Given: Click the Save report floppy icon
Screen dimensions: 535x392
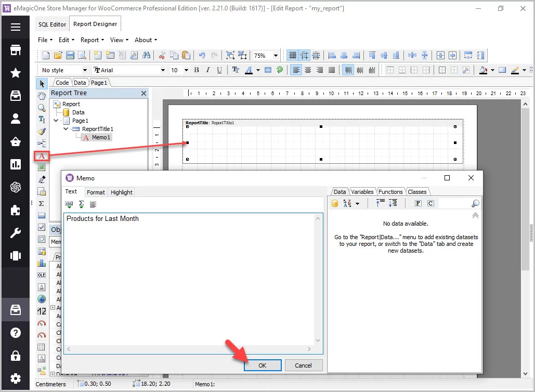Looking at the screenshot, I should click(x=69, y=56).
